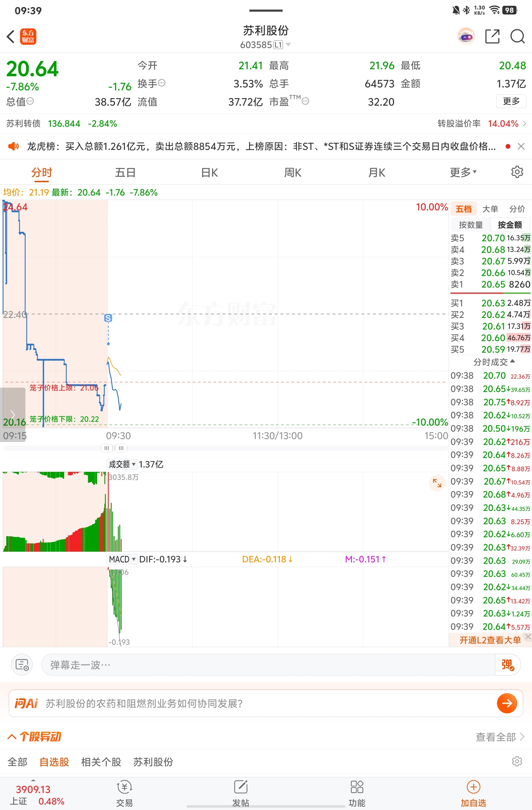Tap the 发帖 post icon

(x=241, y=793)
